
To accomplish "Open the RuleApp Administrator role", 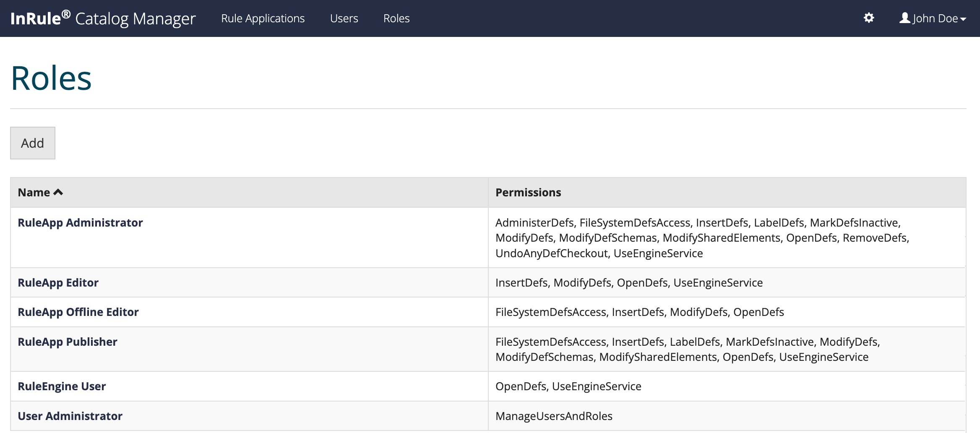I will coord(80,223).
